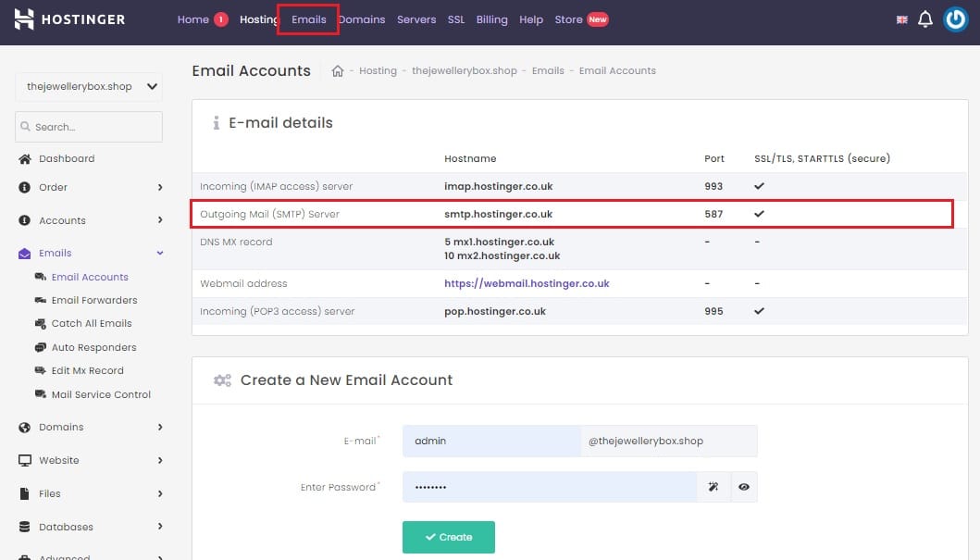Viewport: 980px width, 560px height.
Task: Change language via the UK flag icon
Action: pos(902,20)
